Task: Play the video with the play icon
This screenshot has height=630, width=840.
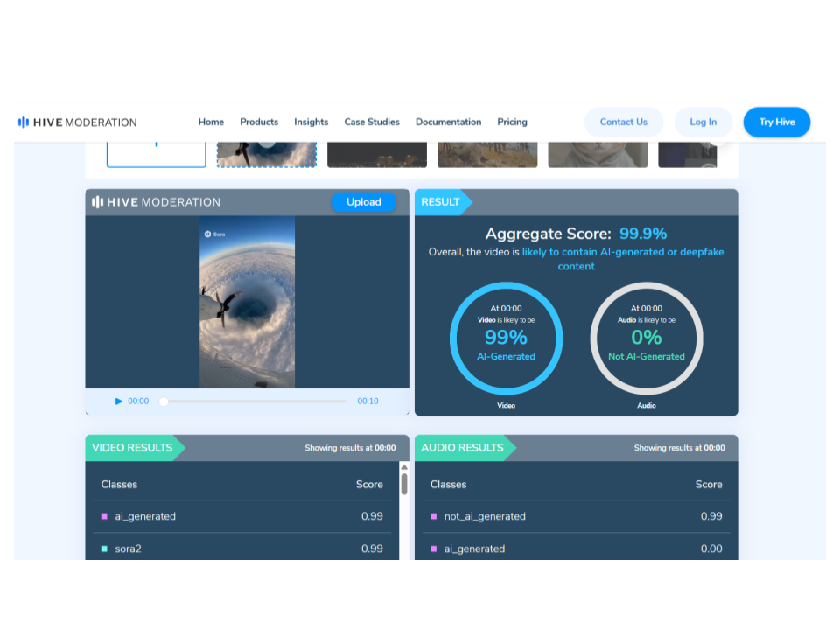Action: (119, 402)
